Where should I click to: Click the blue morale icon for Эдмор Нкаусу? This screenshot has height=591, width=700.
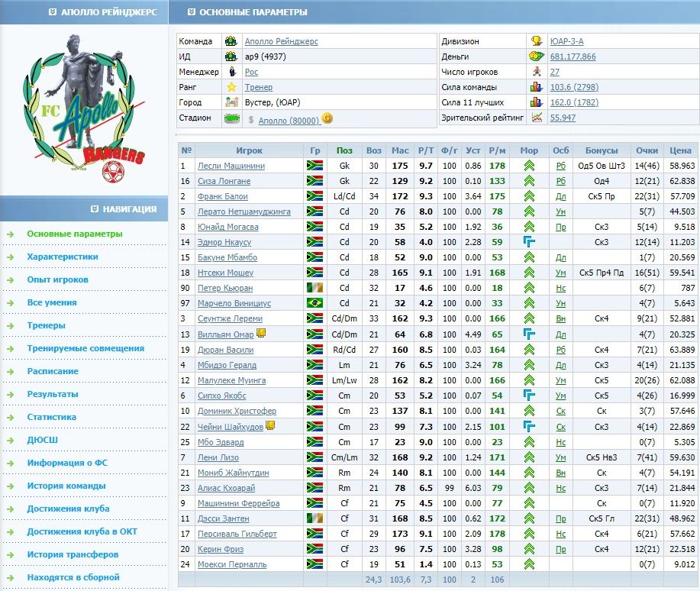tap(529, 242)
